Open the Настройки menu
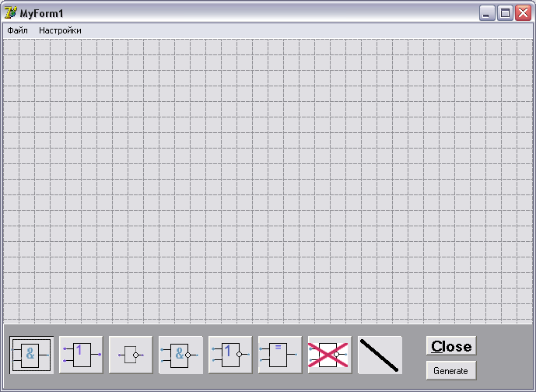 (60, 30)
